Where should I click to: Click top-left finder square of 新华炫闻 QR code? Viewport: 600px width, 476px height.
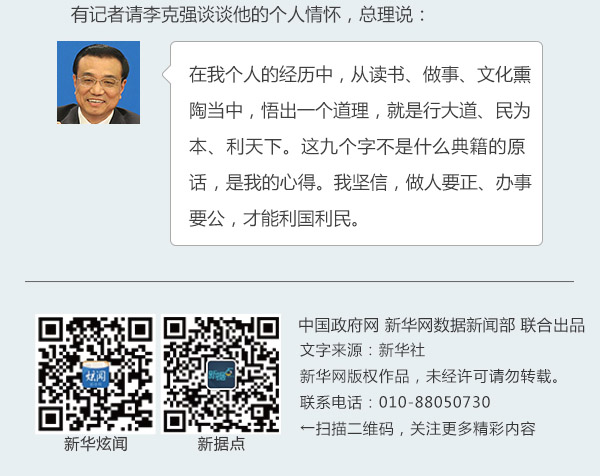[51, 329]
